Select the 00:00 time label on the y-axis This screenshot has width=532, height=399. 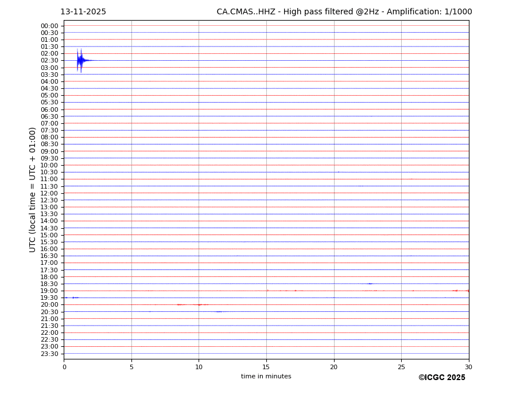(49, 26)
